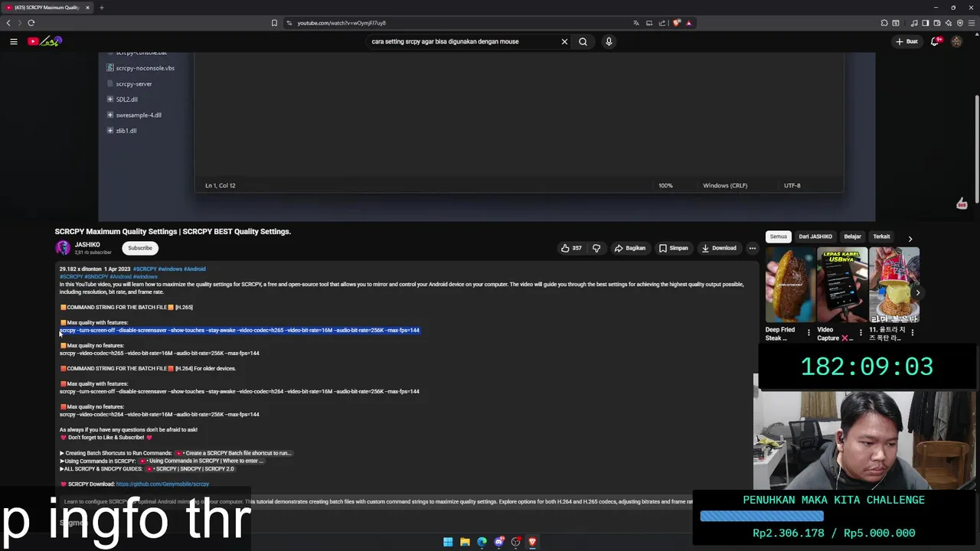This screenshot has height=551, width=980.
Task: Start voice search with the microphone
Action: pyautogui.click(x=609, y=41)
